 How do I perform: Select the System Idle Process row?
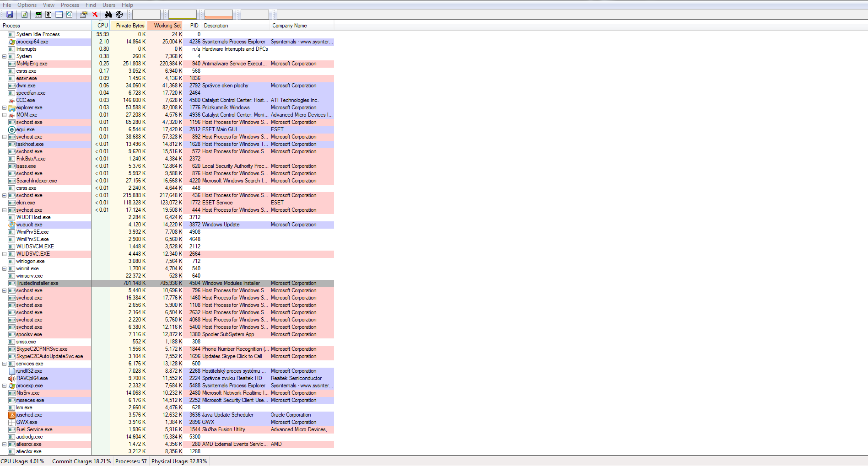click(167, 34)
